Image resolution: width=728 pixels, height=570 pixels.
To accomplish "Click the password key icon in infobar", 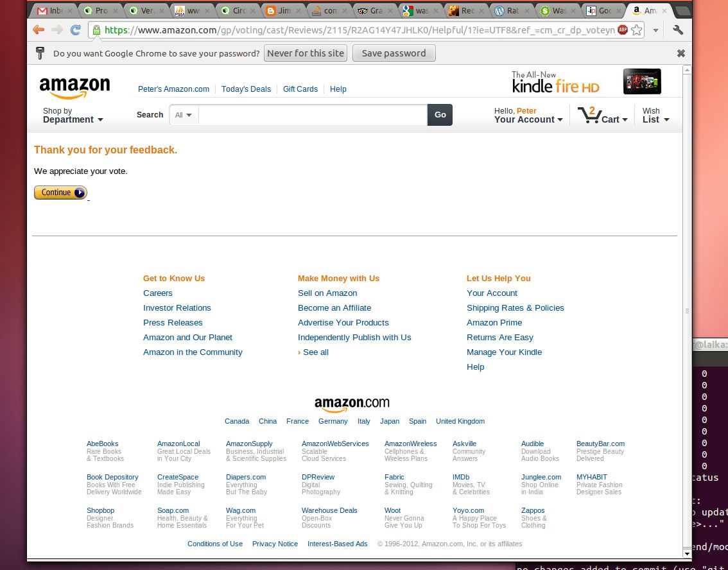I will (40, 53).
